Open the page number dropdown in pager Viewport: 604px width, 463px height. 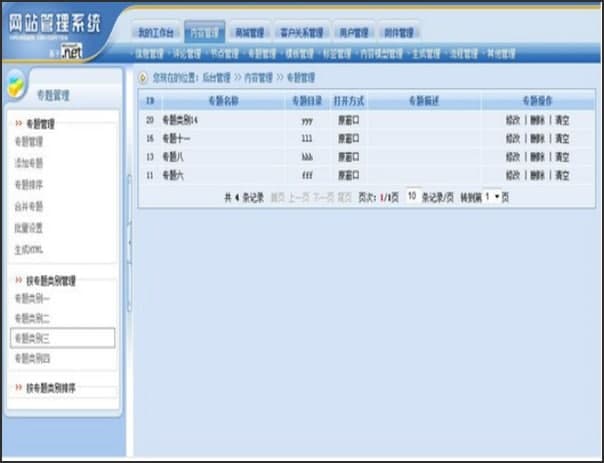pos(492,197)
